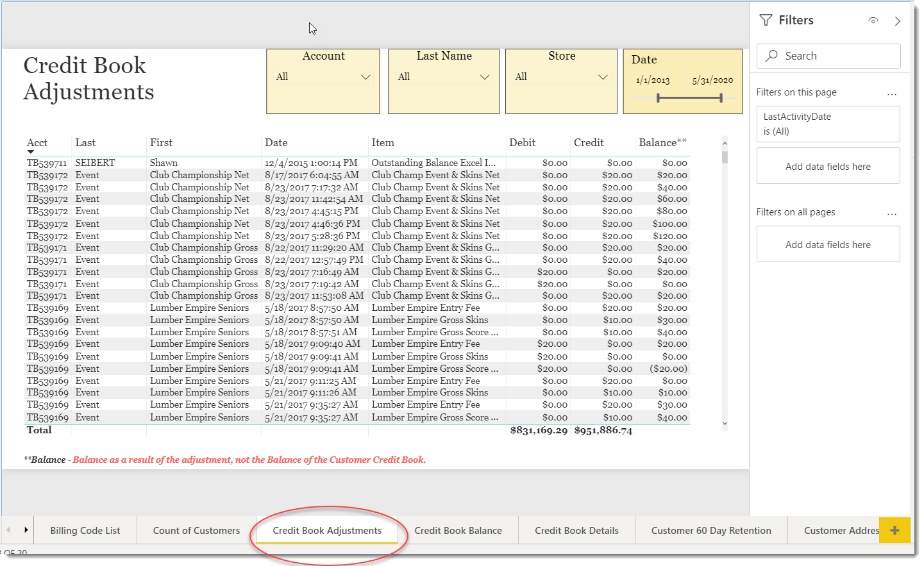
Task: Sort the table by Debit column header
Action: pos(523,143)
